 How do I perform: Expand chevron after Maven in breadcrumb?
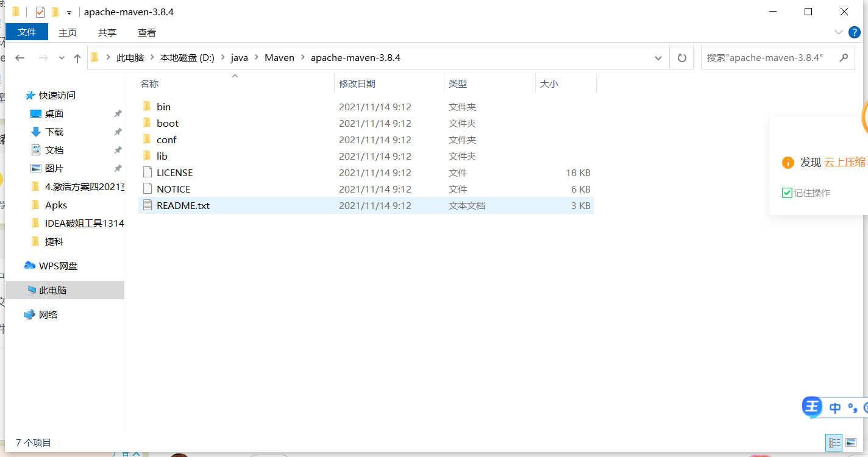point(302,58)
